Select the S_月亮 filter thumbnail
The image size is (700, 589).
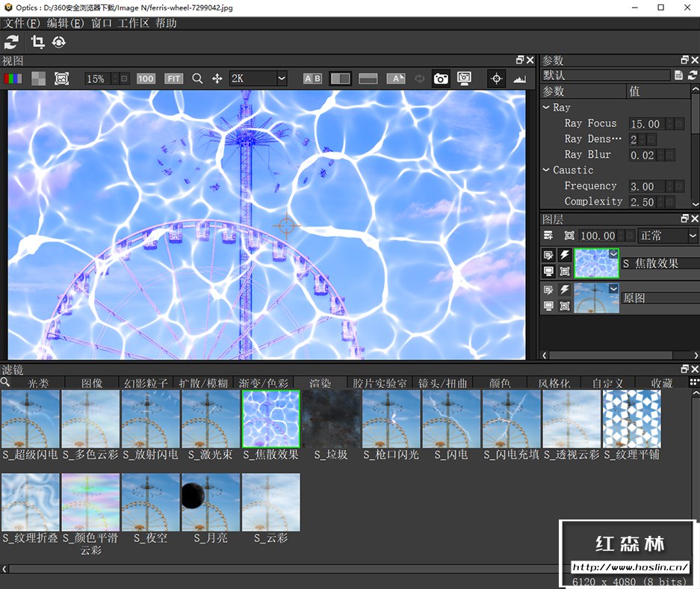211,502
